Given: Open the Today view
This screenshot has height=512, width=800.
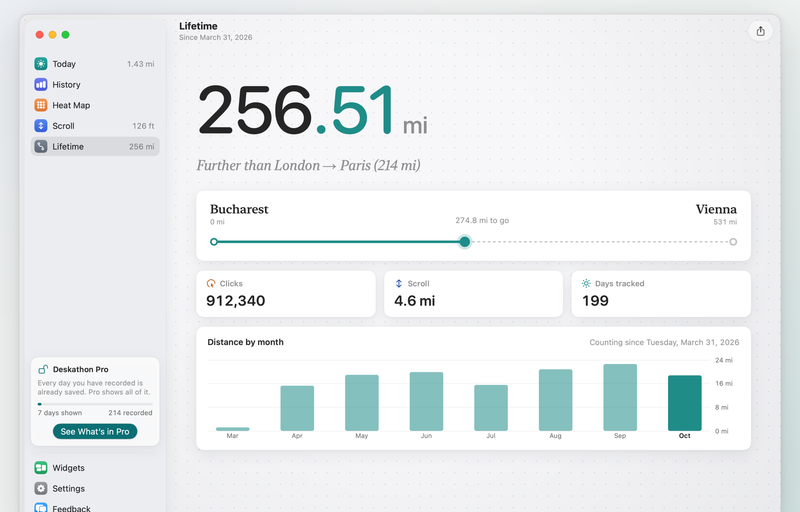Looking at the screenshot, I should point(95,64).
